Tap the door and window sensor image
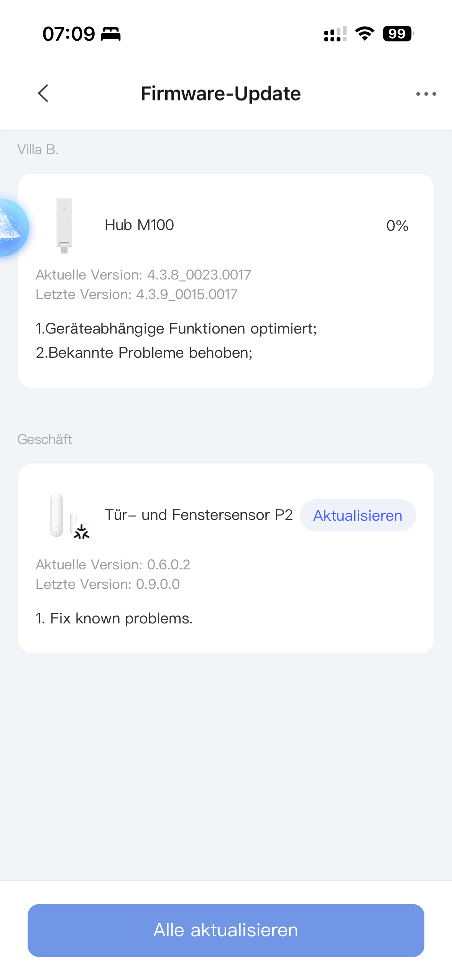 [x=58, y=515]
